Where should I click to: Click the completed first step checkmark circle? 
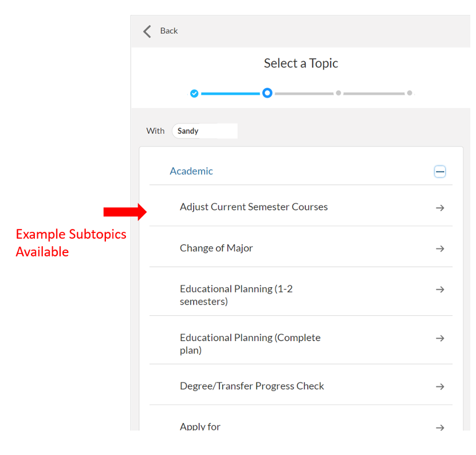click(194, 93)
